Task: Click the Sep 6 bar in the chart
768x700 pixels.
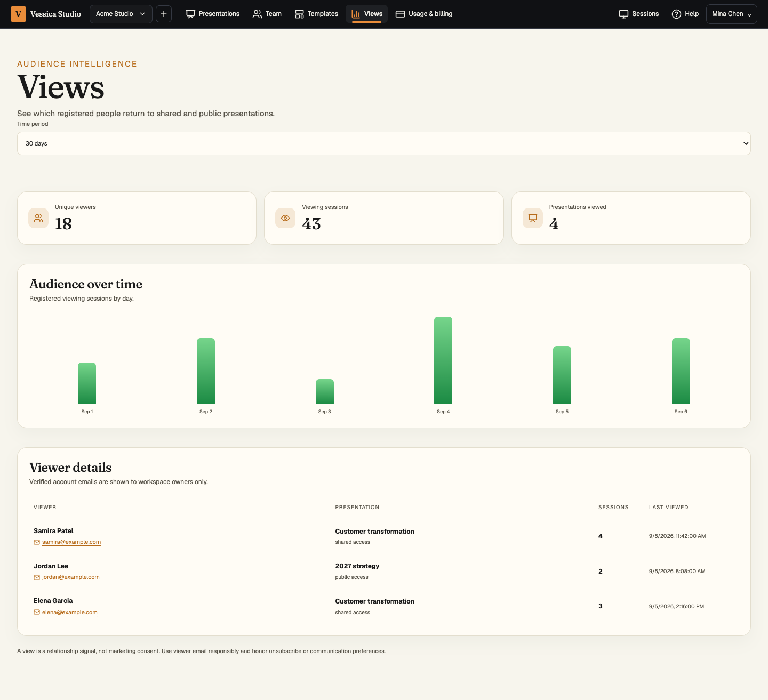Action: [x=681, y=371]
